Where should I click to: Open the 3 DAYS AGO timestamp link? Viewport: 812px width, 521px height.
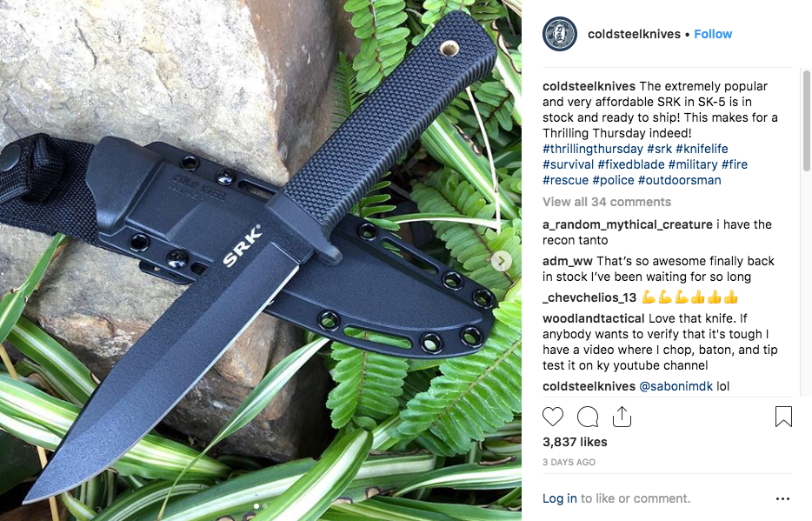[569, 462]
